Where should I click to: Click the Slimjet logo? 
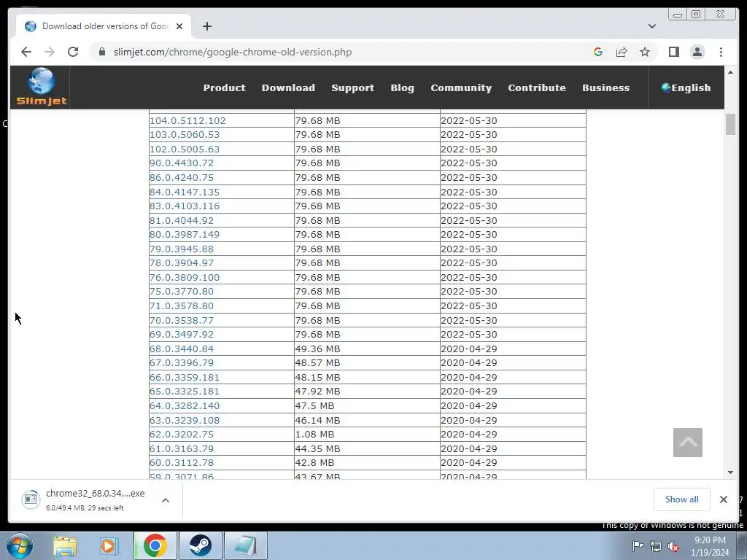42,87
